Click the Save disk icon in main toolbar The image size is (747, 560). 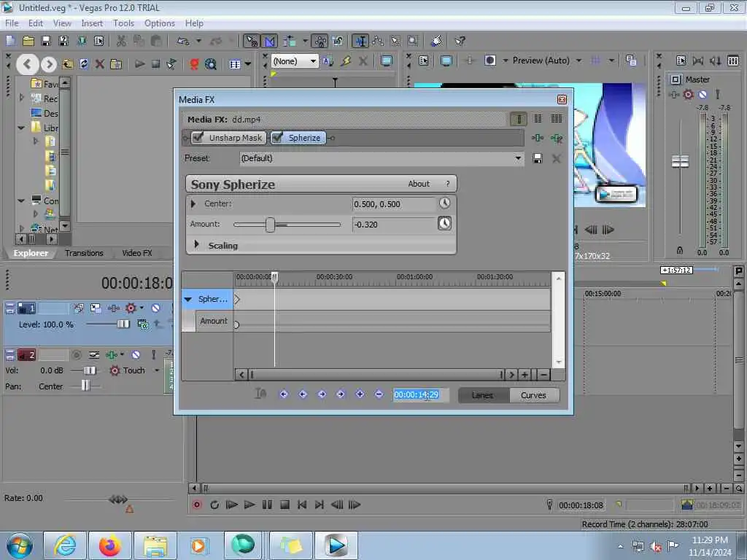click(x=46, y=41)
